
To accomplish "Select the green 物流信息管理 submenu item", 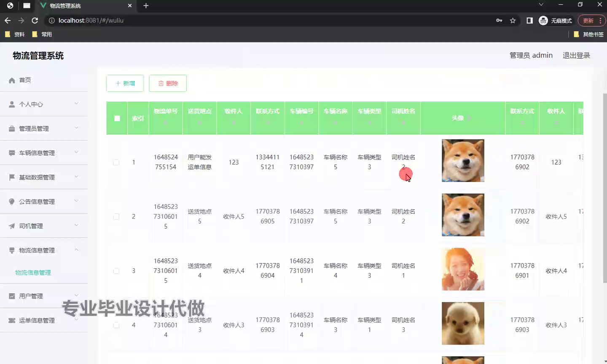I will pyautogui.click(x=33, y=273).
